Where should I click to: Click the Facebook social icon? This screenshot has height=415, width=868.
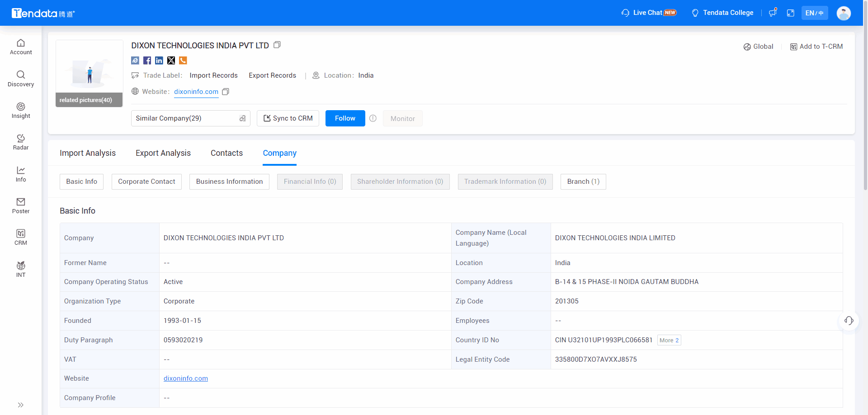click(x=147, y=61)
